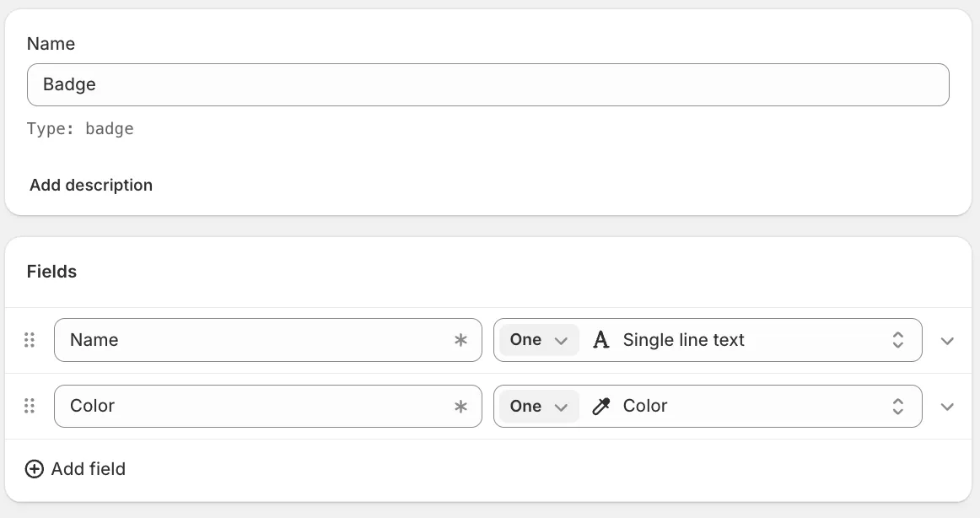Expand the Color field row options
Viewport: 980px width, 518px height.
947,407
